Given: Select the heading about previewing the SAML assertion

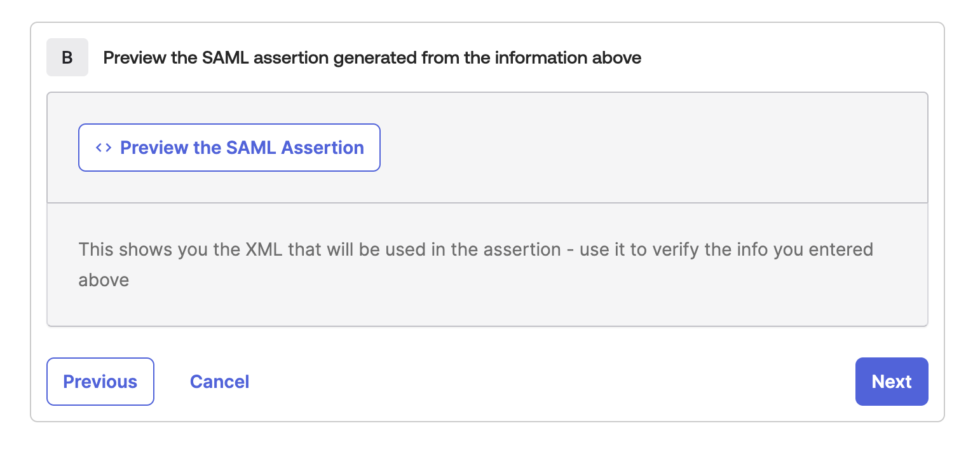Looking at the screenshot, I should (372, 57).
